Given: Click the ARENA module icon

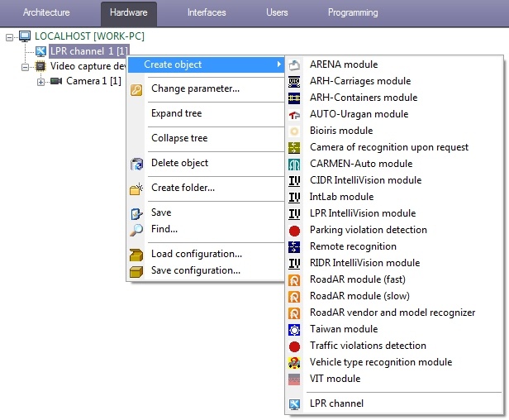Looking at the screenshot, I should (x=295, y=64).
